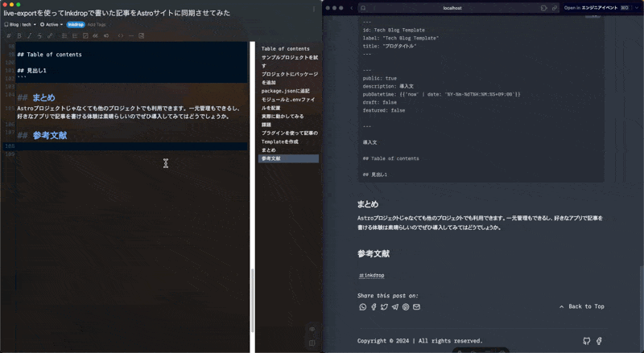Image resolution: width=644 pixels, height=353 pixels.
Task: Click the Astroプロジェクト paragraph in editor
Action: [x=129, y=113]
